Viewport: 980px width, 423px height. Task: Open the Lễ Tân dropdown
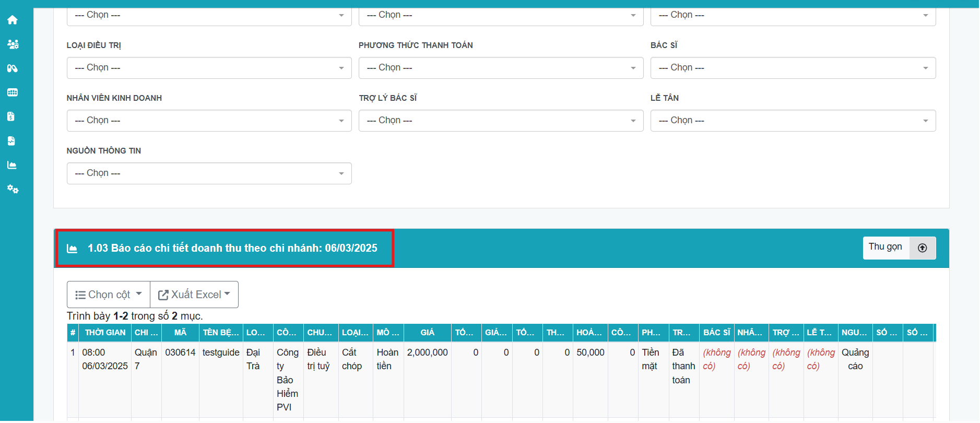[793, 121]
